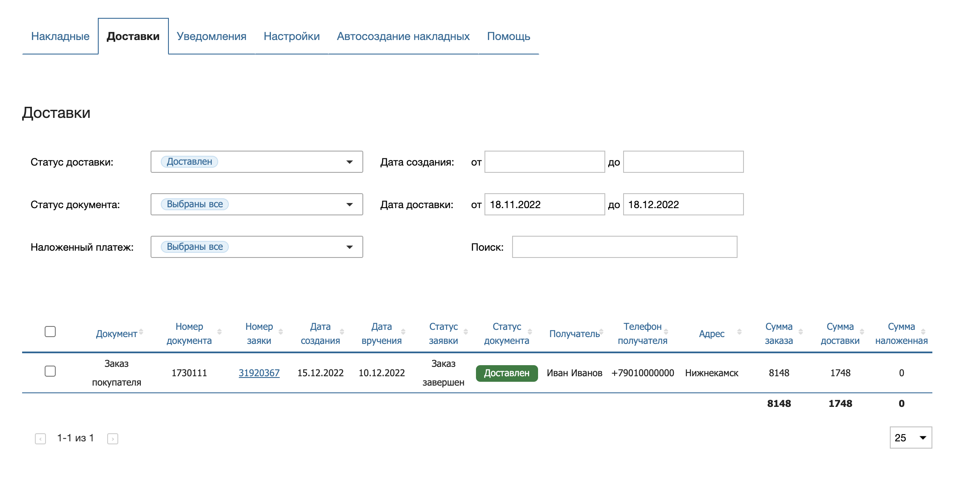Open the page size selector showing 25
The height and width of the screenshot is (492, 980).
[910, 437]
